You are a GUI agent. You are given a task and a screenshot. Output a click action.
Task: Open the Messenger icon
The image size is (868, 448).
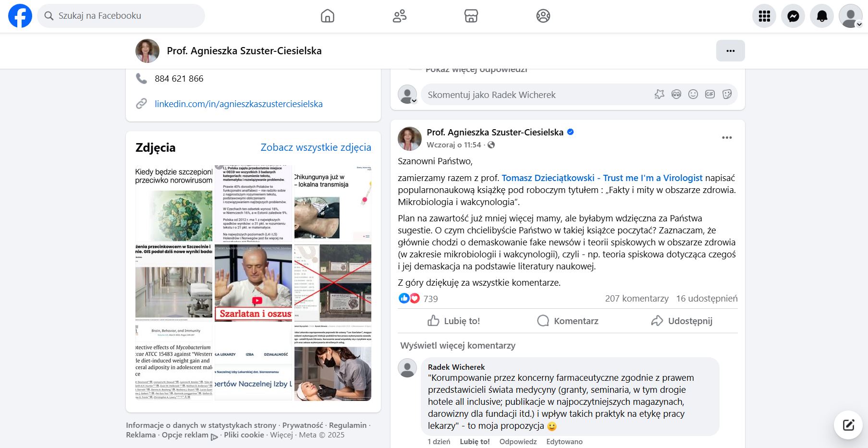pos(793,16)
